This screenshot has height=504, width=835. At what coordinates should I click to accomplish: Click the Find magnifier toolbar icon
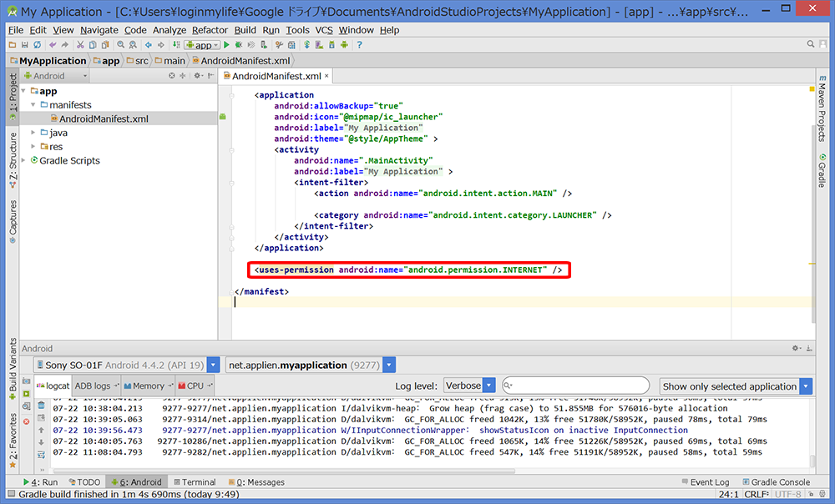(121, 45)
